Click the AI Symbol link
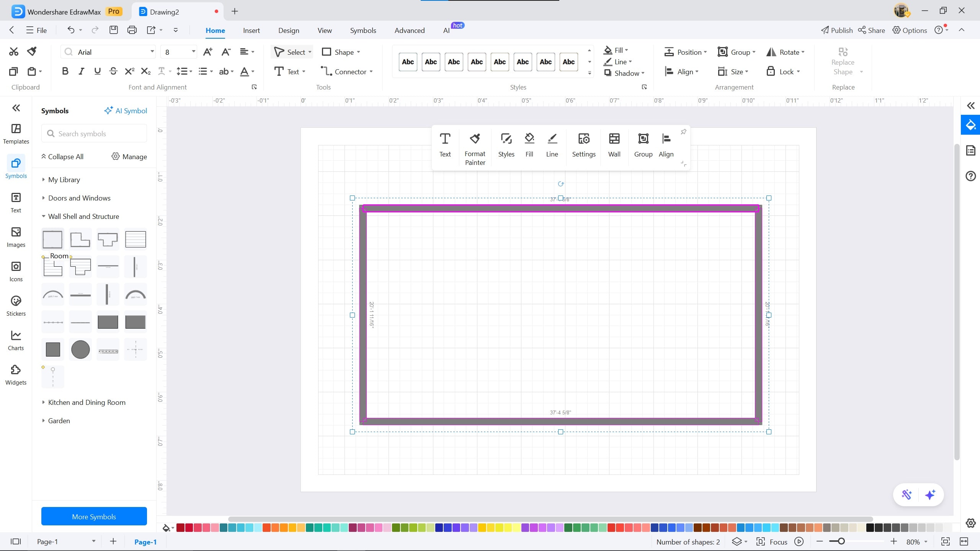The height and width of the screenshot is (551, 980). 126,111
